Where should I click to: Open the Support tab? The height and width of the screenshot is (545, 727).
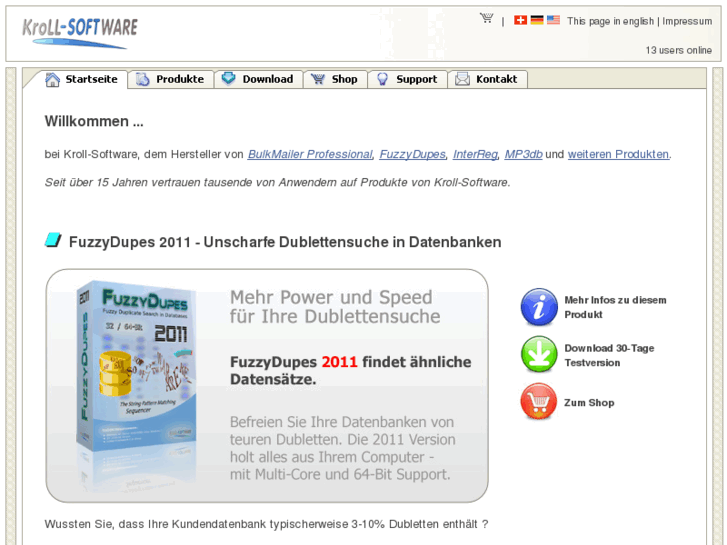pos(408,79)
